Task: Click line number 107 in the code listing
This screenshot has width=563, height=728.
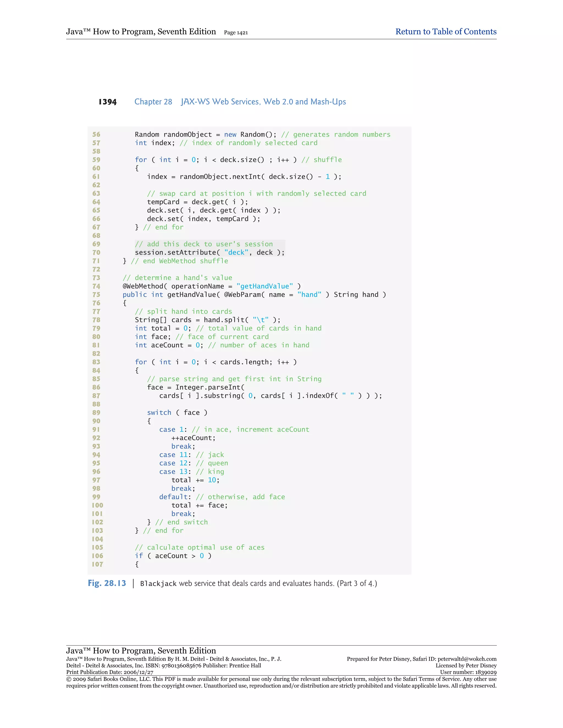Action: pyautogui.click(x=97, y=564)
